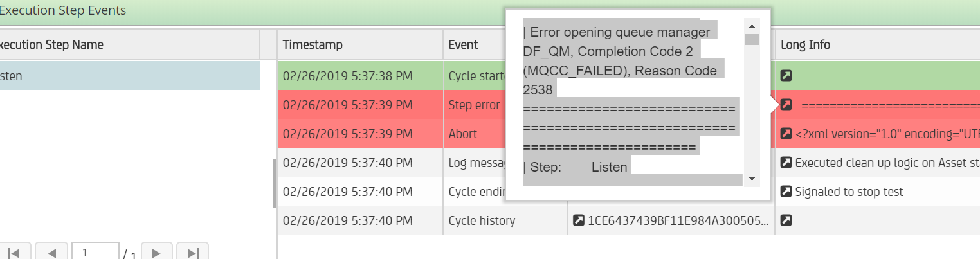Click popup scrollbar down arrow
Screen dimensions: 980x259
752,179
